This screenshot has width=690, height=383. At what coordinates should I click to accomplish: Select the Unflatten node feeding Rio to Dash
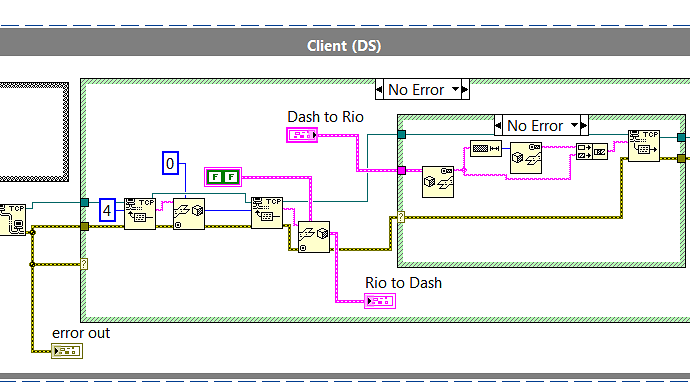[x=314, y=237]
